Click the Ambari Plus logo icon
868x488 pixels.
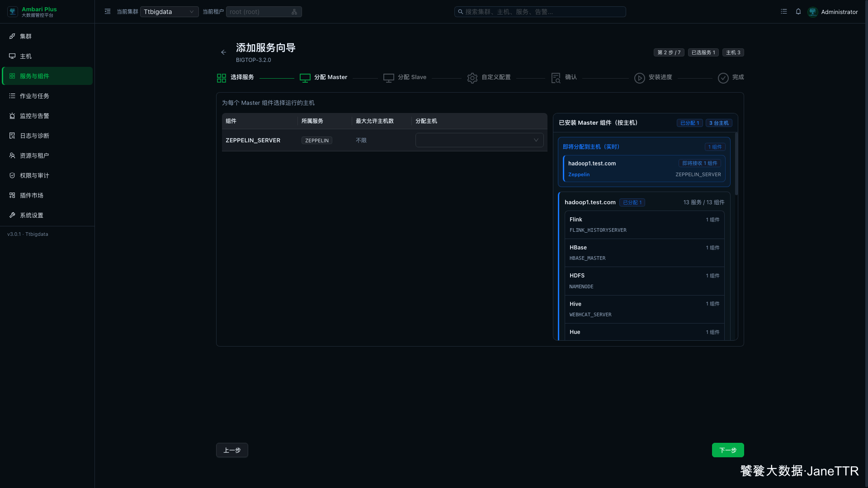pos(13,12)
